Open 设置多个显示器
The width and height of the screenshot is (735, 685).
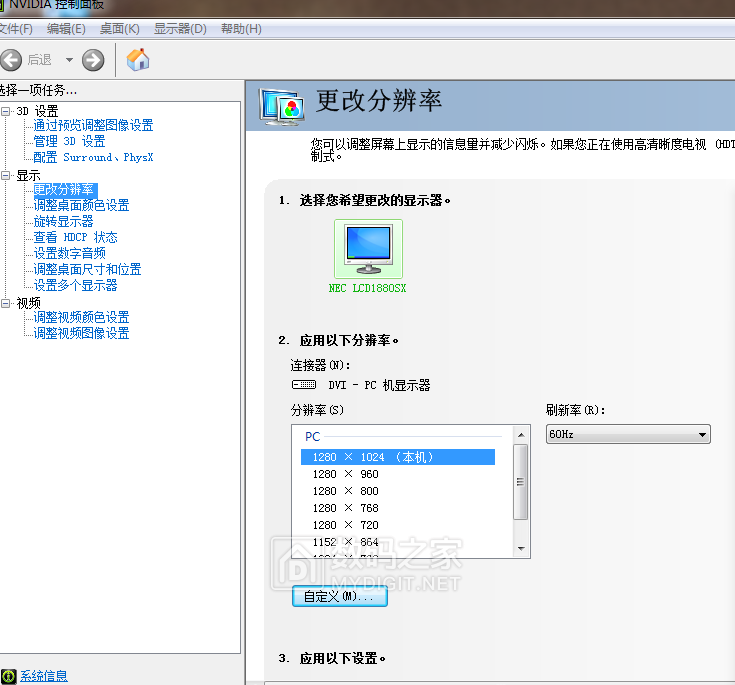coord(75,285)
